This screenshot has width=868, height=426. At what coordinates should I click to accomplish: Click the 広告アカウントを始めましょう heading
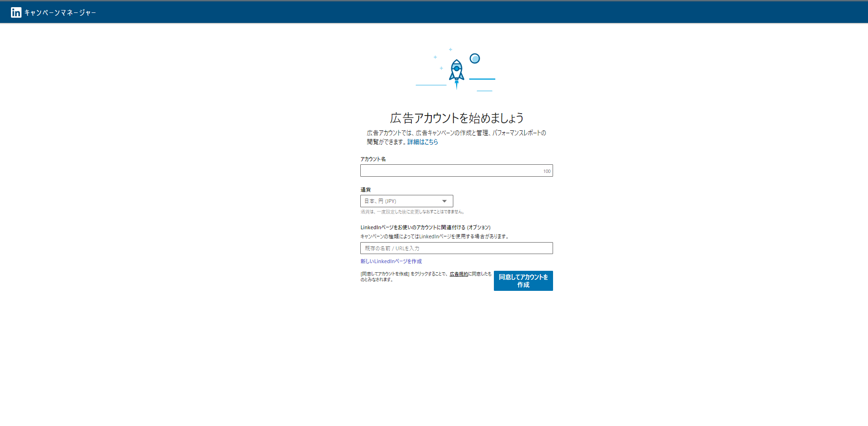tap(457, 118)
